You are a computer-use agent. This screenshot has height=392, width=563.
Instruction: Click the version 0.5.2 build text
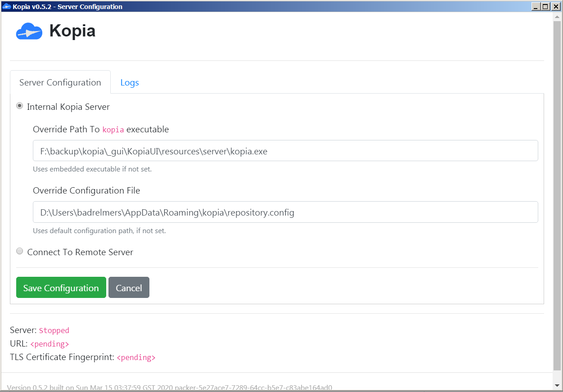point(171,387)
